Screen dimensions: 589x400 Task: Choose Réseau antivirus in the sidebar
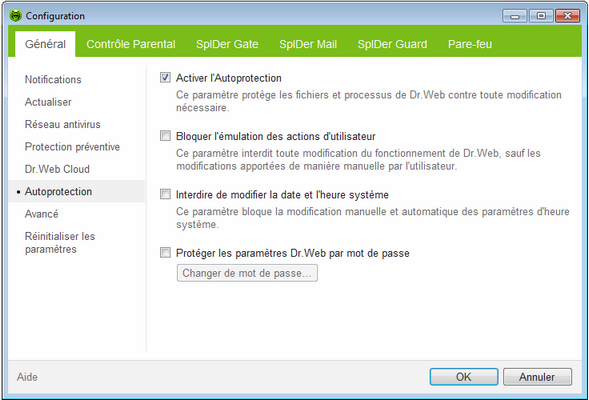coord(63,124)
